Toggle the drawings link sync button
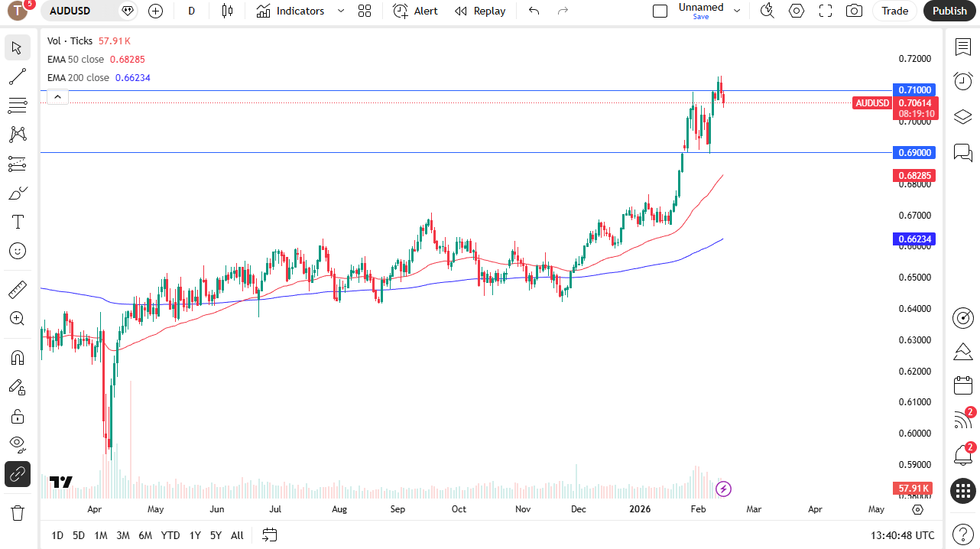 pyautogui.click(x=18, y=474)
